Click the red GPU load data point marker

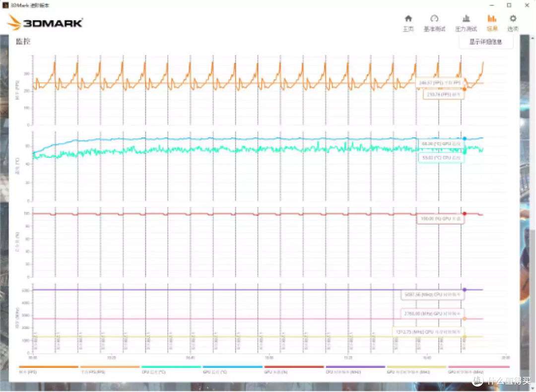tap(465, 213)
